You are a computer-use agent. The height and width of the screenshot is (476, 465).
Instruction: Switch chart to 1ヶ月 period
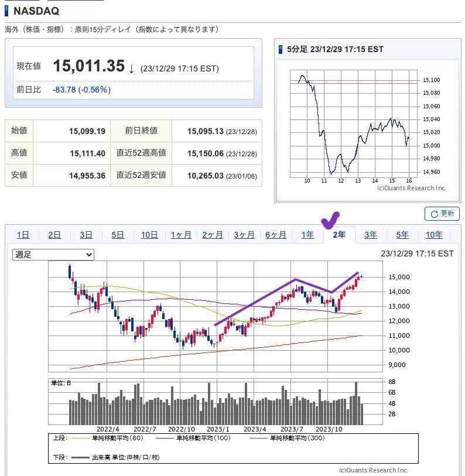tap(181, 235)
